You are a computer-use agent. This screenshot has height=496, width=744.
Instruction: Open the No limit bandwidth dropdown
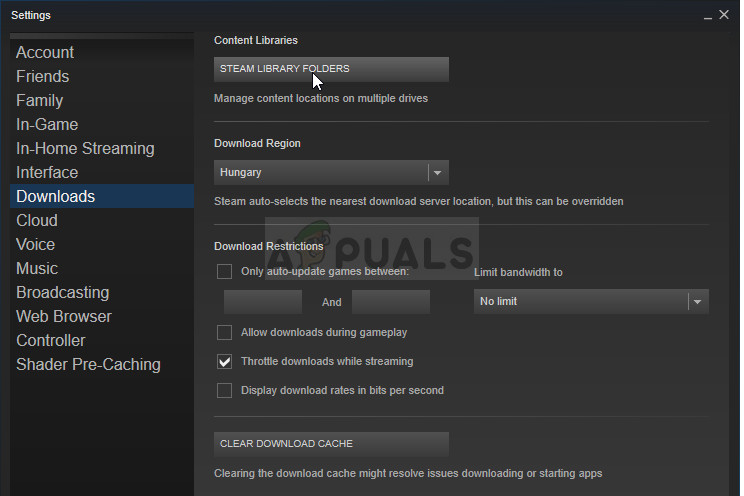pos(591,301)
